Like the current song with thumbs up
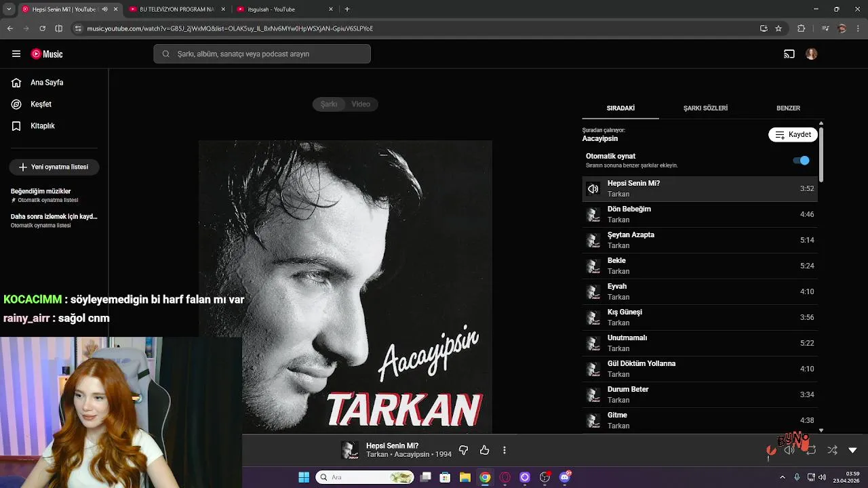The width and height of the screenshot is (868, 488). (484, 450)
